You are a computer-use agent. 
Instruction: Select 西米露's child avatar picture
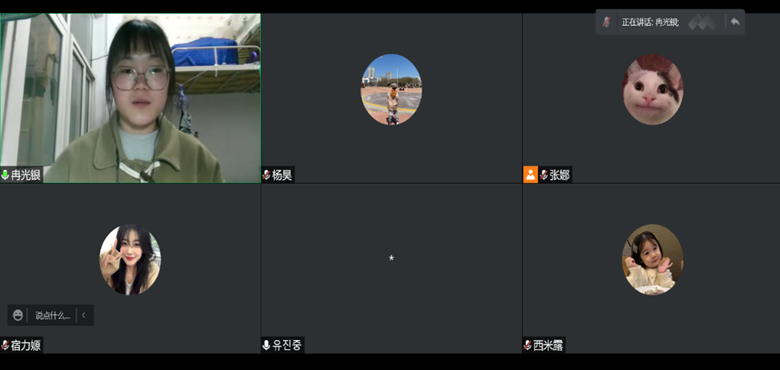pos(653,260)
